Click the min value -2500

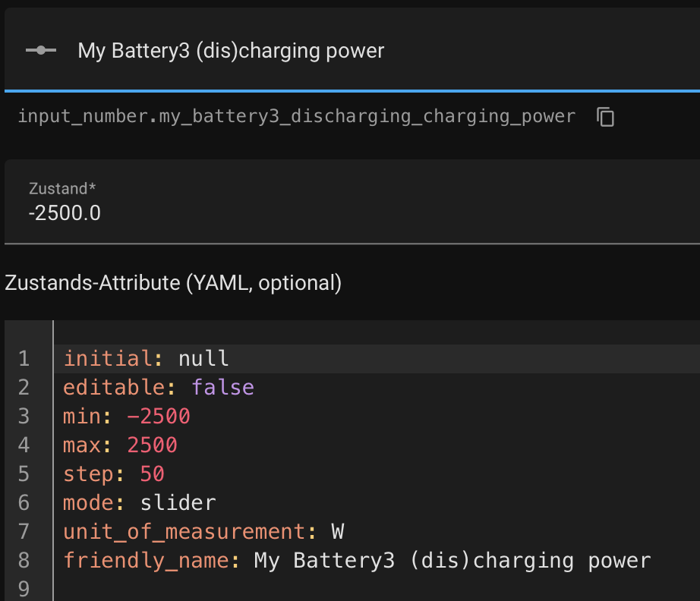(x=158, y=417)
